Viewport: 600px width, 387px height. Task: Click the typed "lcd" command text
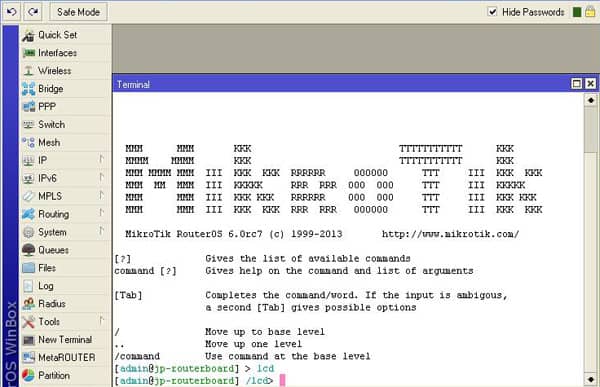click(266, 369)
